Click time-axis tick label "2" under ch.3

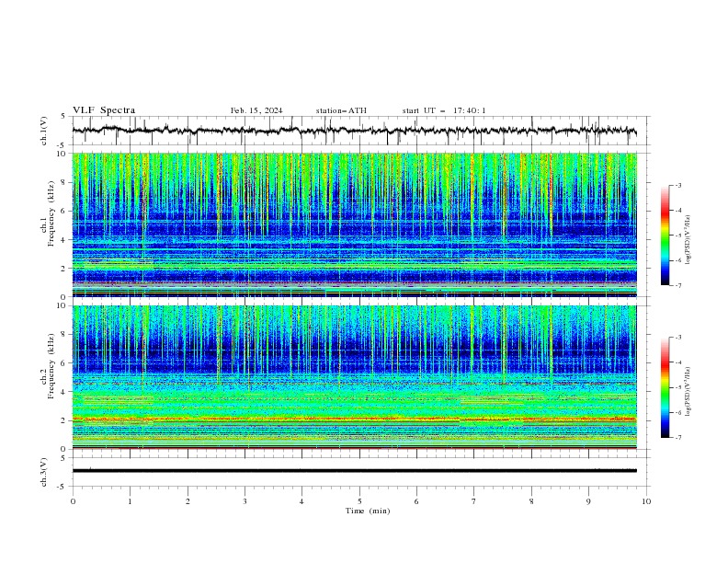[x=188, y=501]
